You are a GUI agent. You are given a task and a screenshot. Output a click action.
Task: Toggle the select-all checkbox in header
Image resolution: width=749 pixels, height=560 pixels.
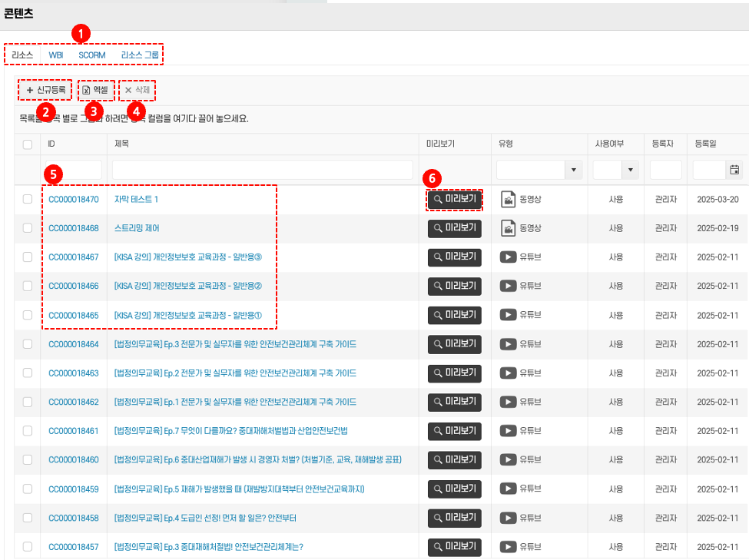point(28,144)
